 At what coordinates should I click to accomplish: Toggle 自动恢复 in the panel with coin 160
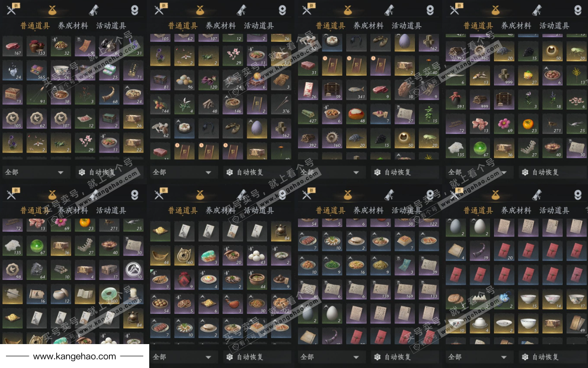tap(249, 357)
